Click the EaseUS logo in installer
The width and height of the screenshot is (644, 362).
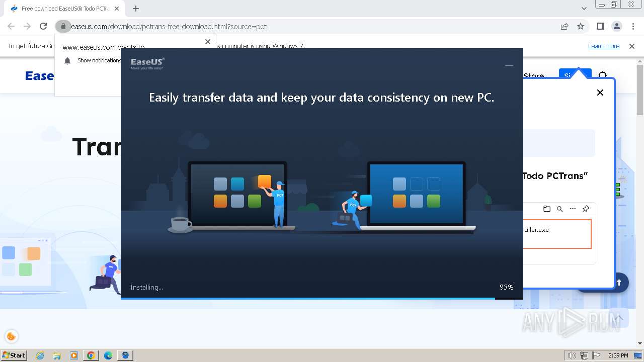(x=147, y=63)
